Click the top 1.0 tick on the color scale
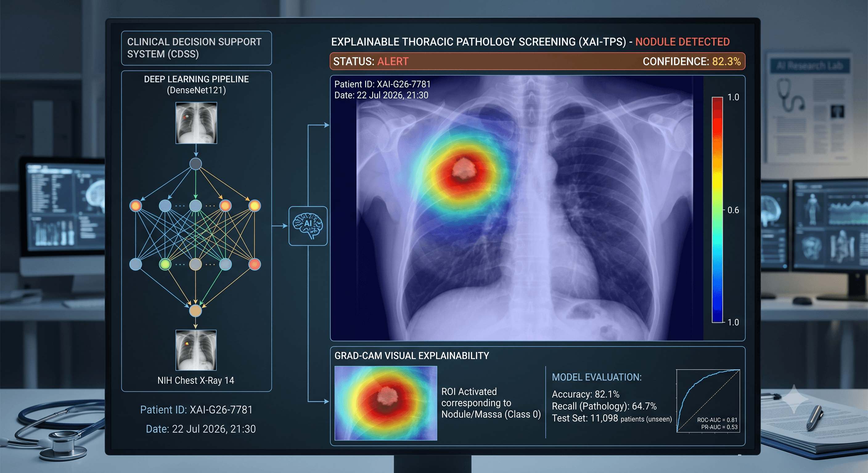Image resolution: width=868 pixels, height=473 pixels. click(733, 97)
